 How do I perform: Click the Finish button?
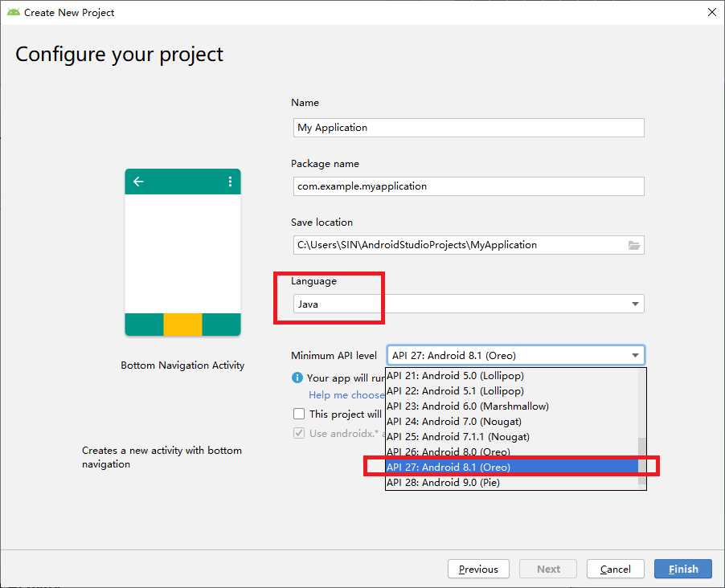click(x=683, y=569)
